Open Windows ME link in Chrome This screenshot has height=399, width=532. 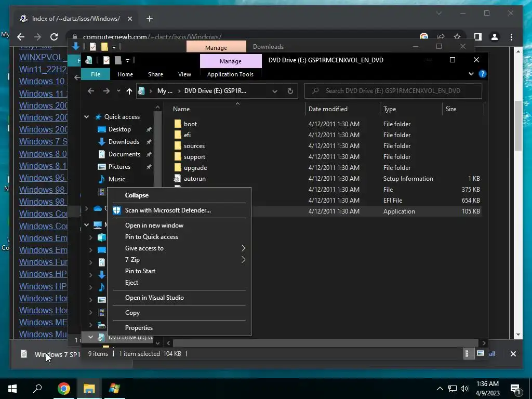(43, 322)
